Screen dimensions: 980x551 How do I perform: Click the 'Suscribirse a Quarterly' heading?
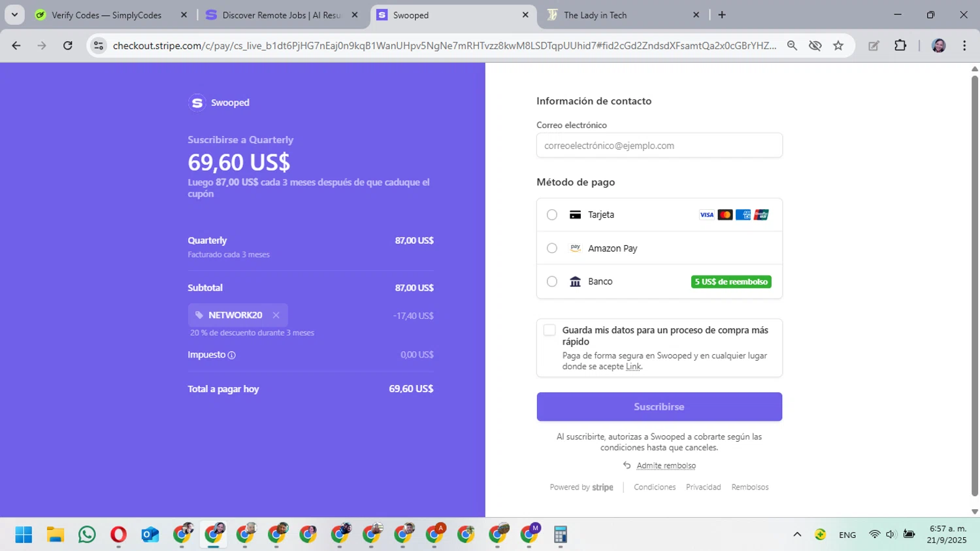pos(240,140)
